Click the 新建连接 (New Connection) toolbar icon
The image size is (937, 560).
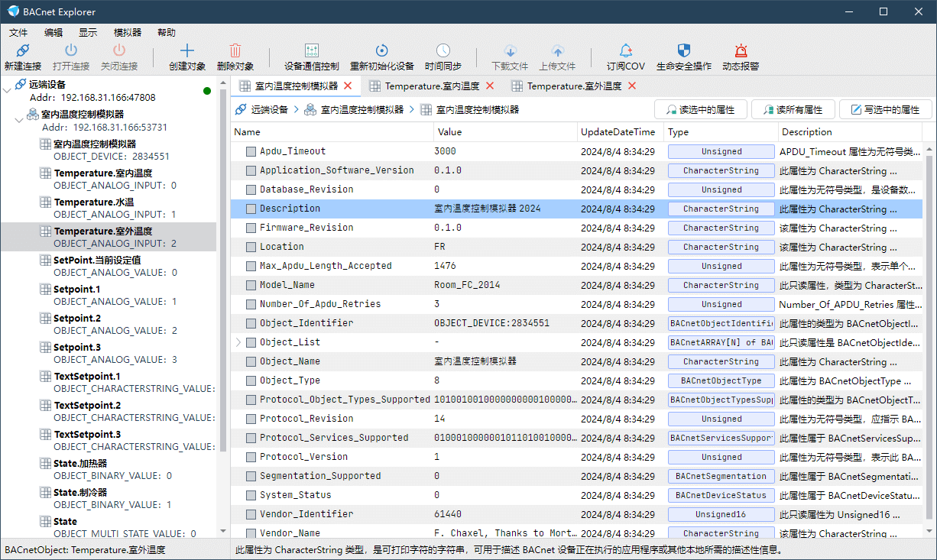pos(23,51)
